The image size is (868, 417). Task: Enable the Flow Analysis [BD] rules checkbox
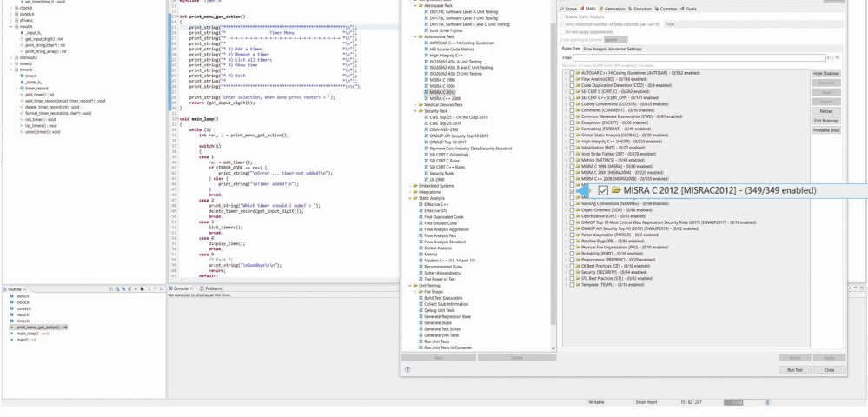572,79
